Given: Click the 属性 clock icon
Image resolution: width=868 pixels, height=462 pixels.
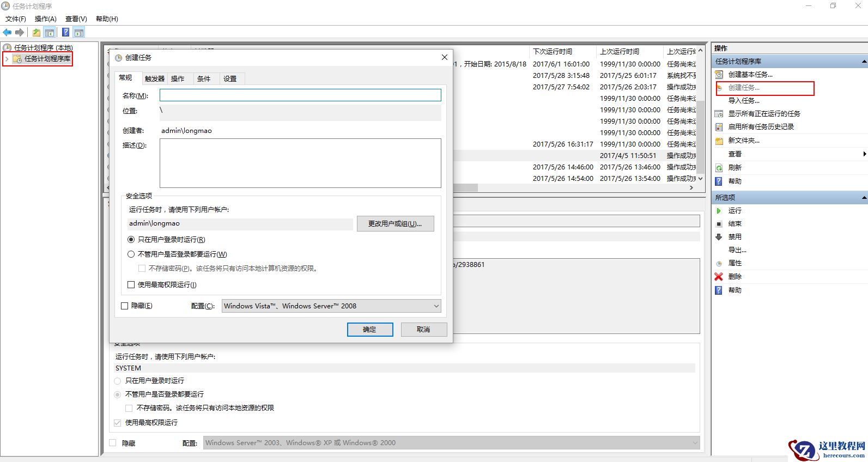Looking at the screenshot, I should click(719, 263).
